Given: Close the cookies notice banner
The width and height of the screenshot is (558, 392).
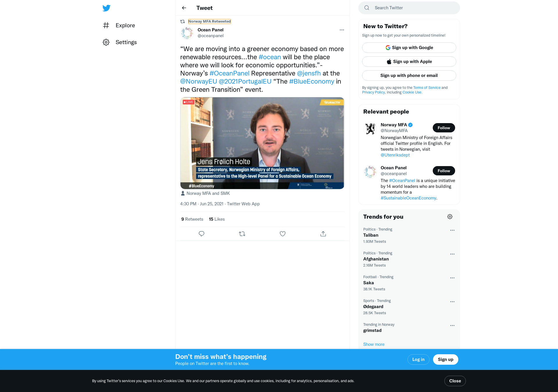Looking at the screenshot, I should tap(455, 381).
